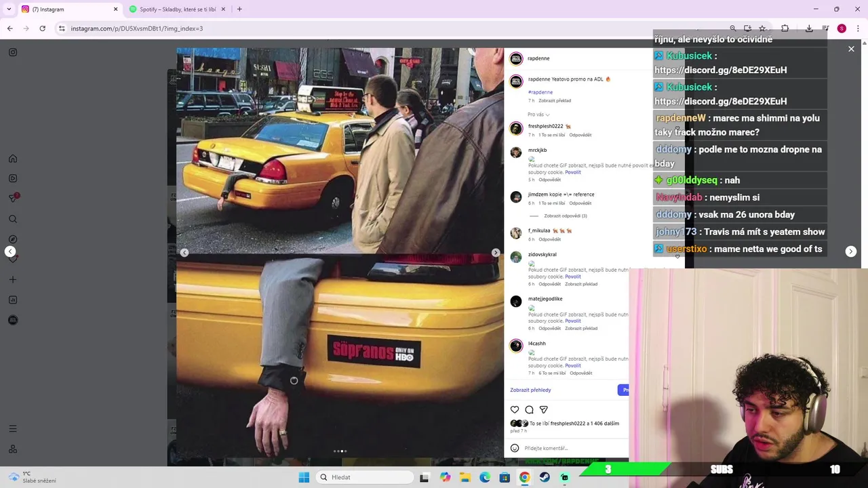Open the Meta apps icon at sidebar bottom
868x488 pixels.
click(13, 449)
